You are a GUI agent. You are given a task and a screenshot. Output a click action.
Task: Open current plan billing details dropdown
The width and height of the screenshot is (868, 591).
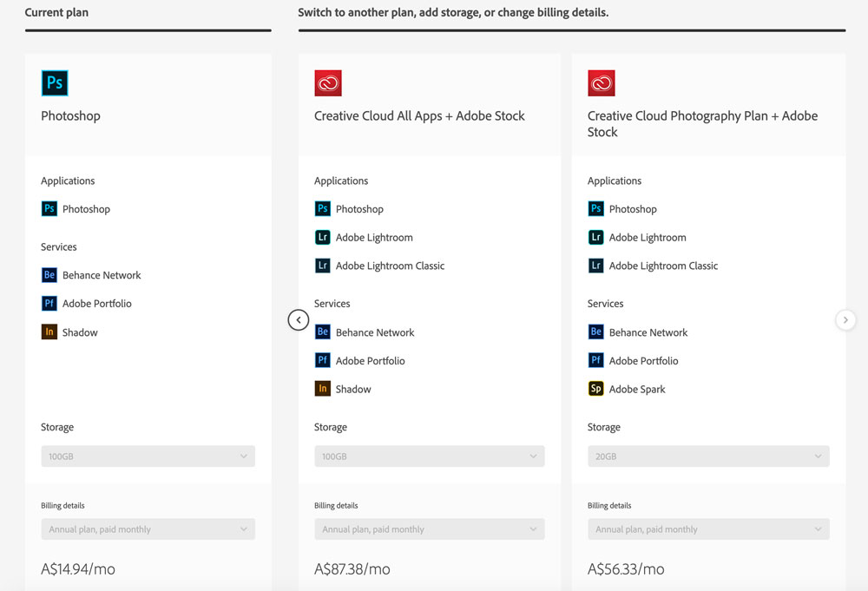(148, 529)
